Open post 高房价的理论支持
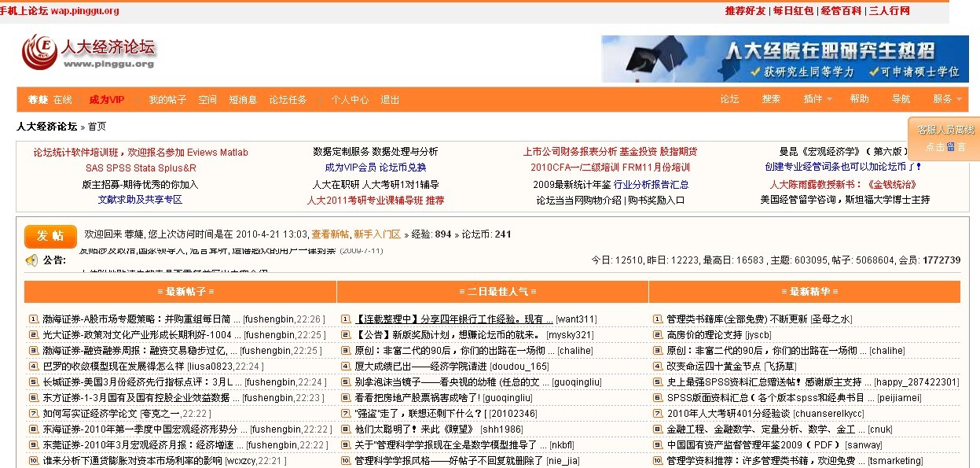Viewport: 980px width, 468px height. click(704, 335)
